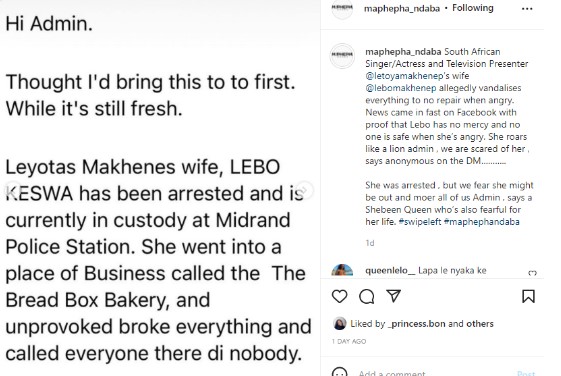Save the post with the bookmark icon
561x376 pixels.
pos(528,296)
